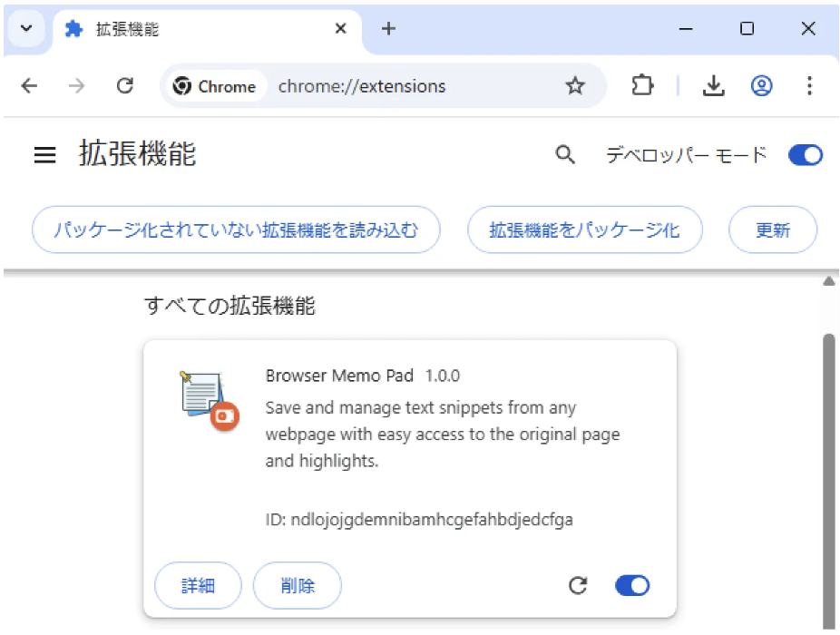Click the extension ID text
Screen dimensions: 840x635
[x=419, y=519]
